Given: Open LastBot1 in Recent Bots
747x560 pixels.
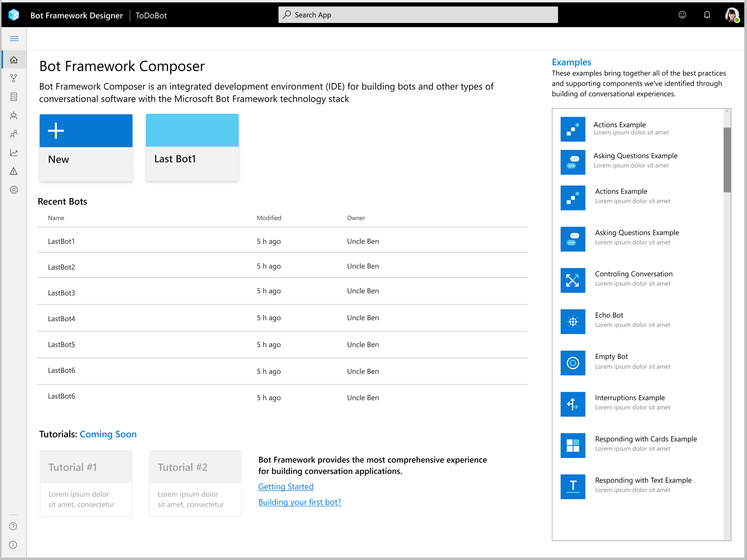Looking at the screenshot, I should [61, 241].
